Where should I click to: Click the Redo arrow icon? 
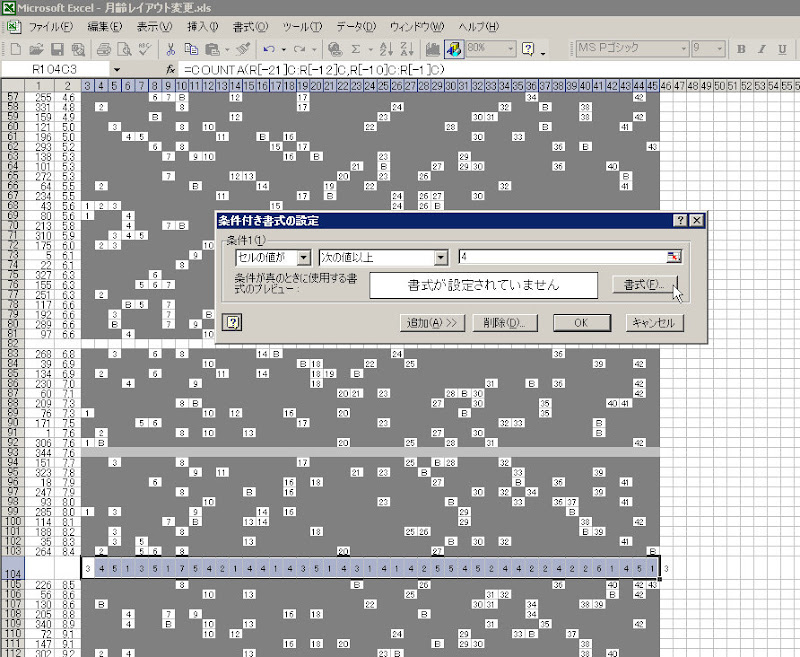299,49
